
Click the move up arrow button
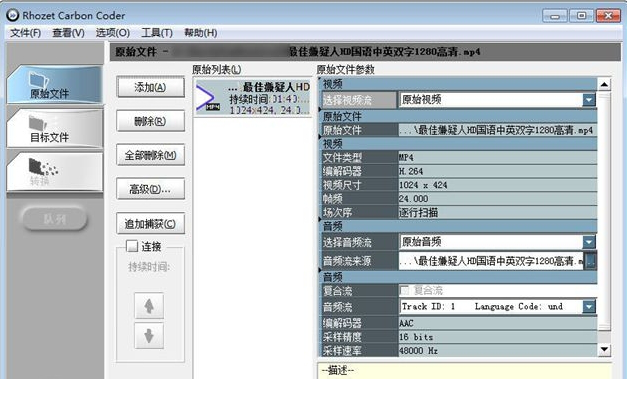(x=149, y=306)
